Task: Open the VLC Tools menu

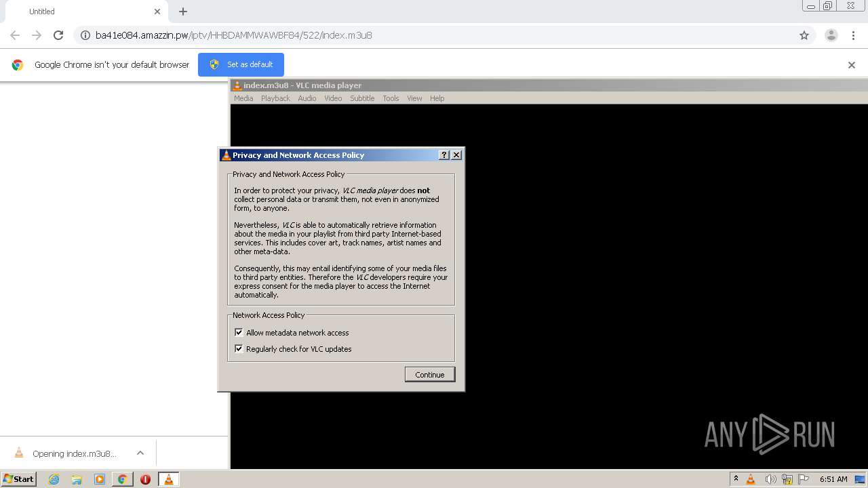Action: [x=391, y=98]
